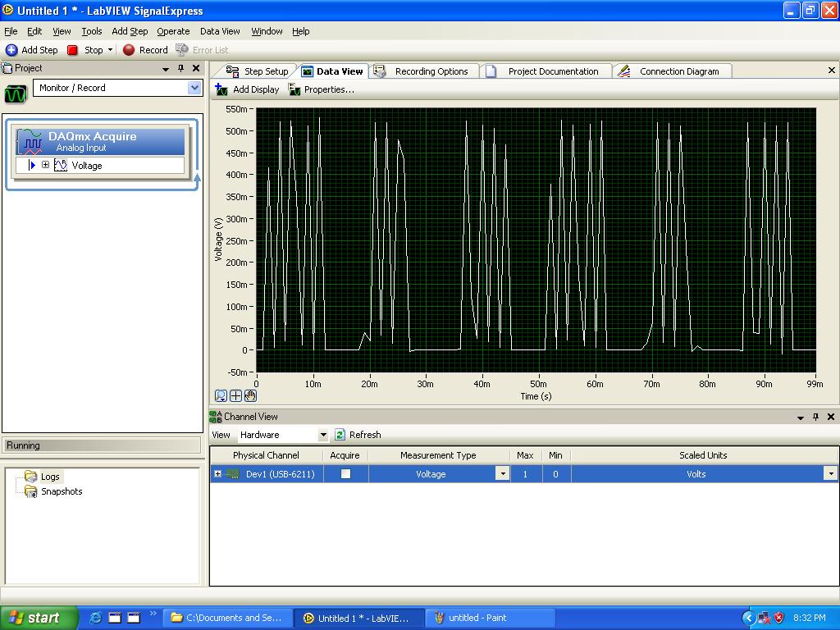Image resolution: width=840 pixels, height=630 pixels.
Task: Click the Min value cell
Action: coord(555,473)
